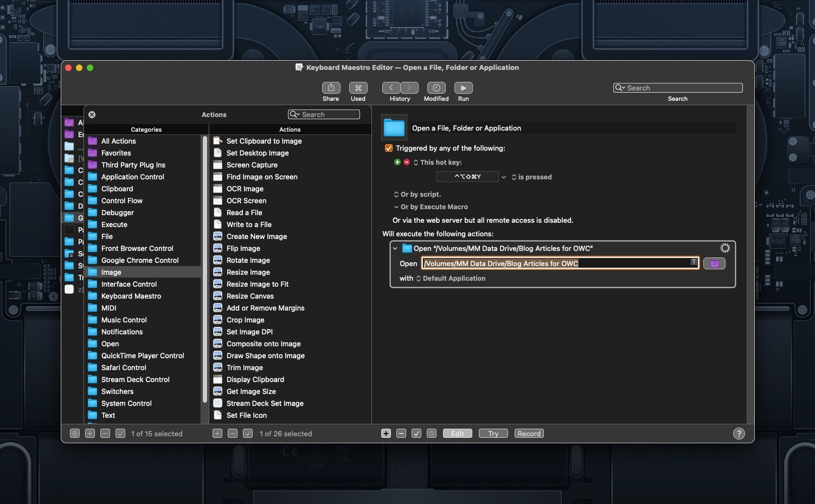Toggle the enable checkmark button left of Edit

click(416, 434)
